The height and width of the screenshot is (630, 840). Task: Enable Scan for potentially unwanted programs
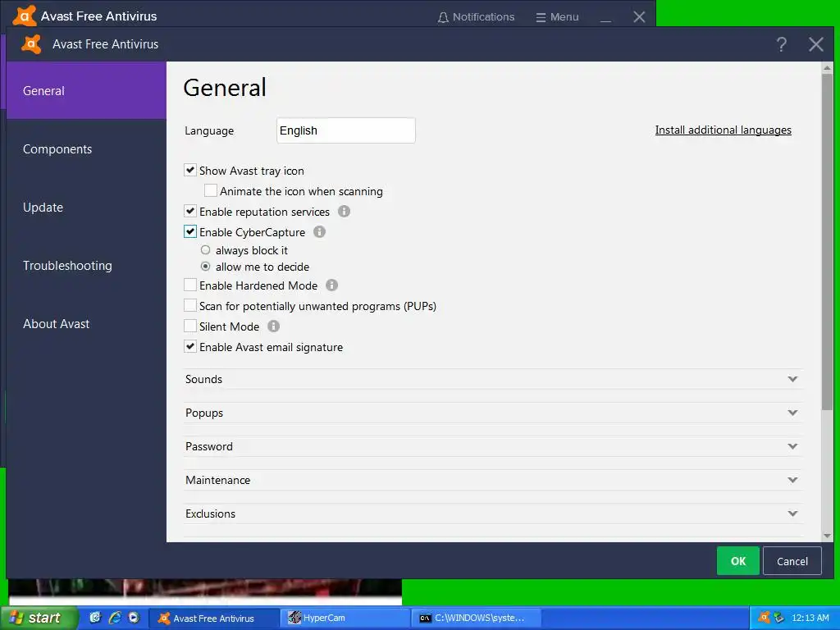coord(190,305)
